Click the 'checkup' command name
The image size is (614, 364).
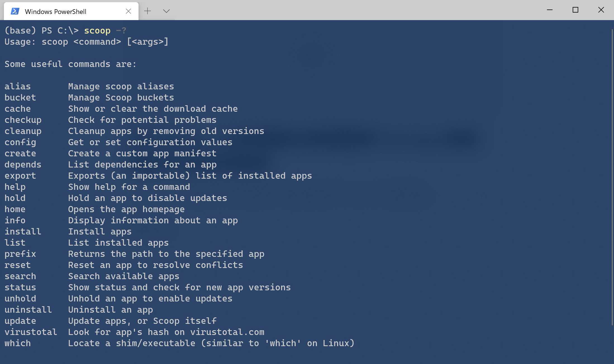[23, 120]
